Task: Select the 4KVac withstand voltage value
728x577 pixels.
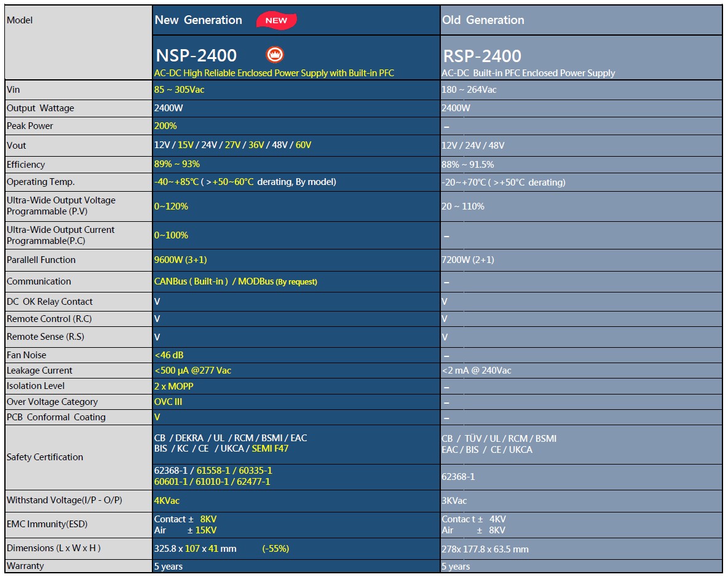Action: point(167,500)
